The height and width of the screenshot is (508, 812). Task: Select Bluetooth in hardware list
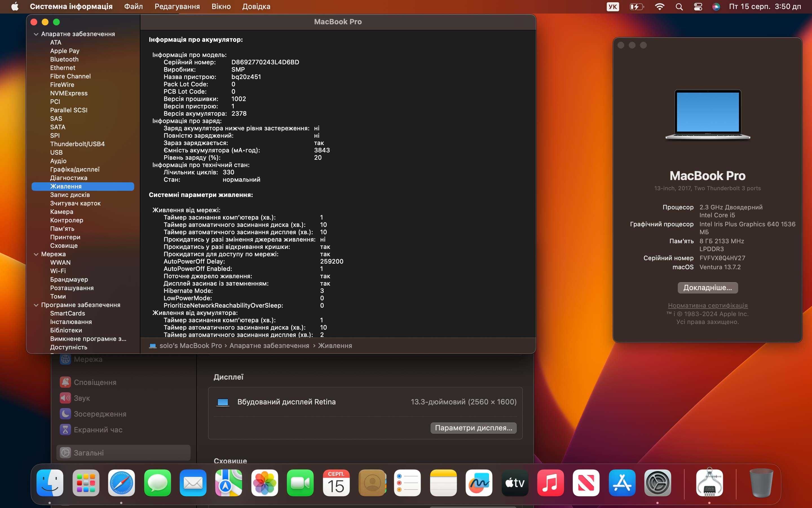(64, 60)
